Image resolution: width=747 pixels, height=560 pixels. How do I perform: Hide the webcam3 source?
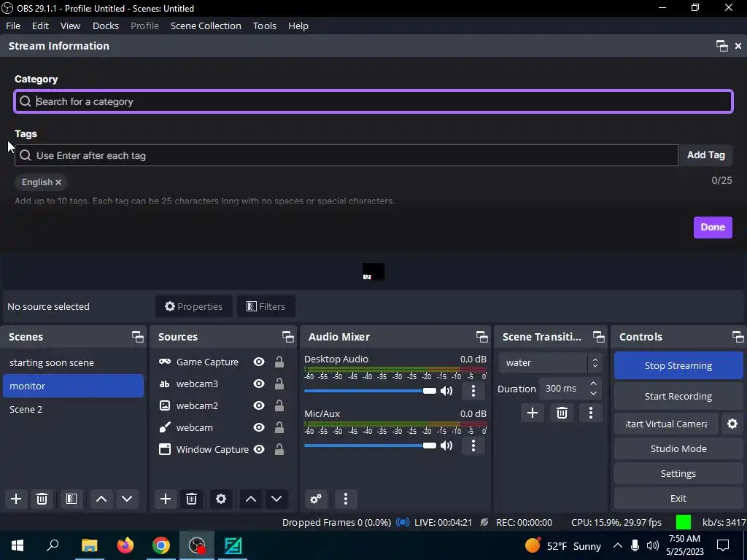coord(259,384)
